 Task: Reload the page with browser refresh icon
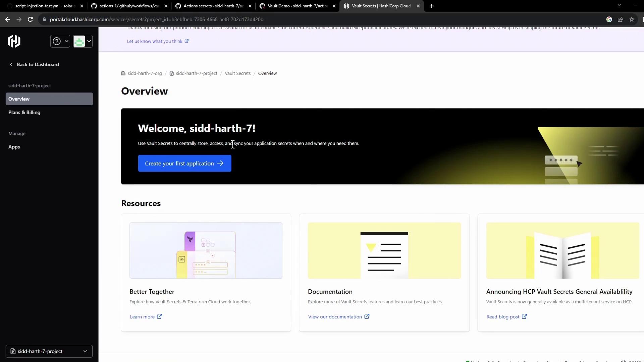click(x=30, y=19)
